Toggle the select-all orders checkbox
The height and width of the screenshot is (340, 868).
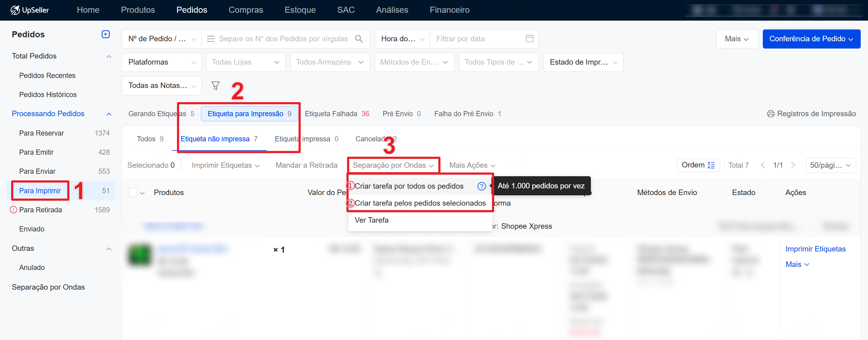coord(132,192)
